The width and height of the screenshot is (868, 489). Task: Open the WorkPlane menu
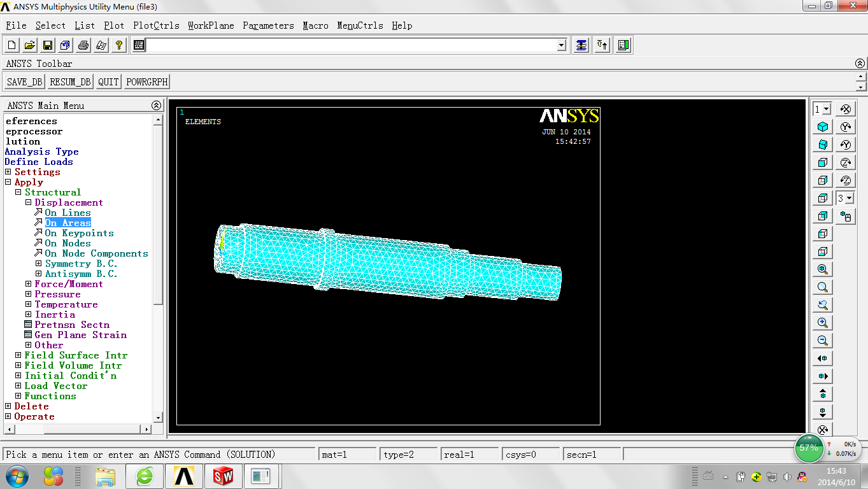pos(211,25)
